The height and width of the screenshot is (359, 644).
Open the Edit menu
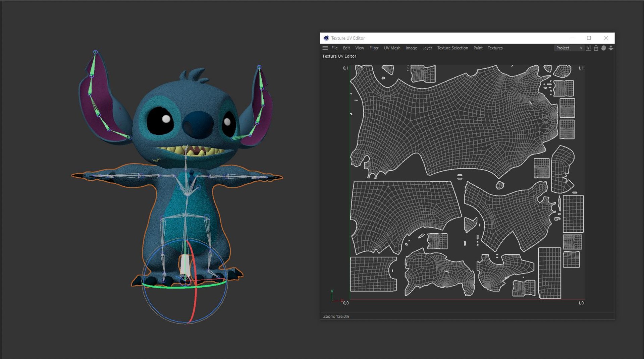[346, 48]
